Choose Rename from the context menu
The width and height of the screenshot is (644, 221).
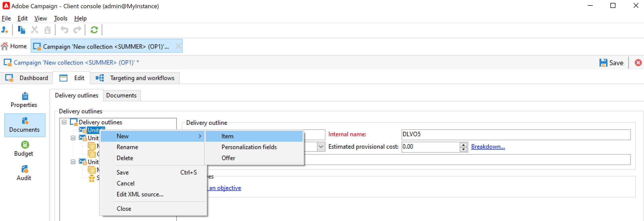coord(152,147)
